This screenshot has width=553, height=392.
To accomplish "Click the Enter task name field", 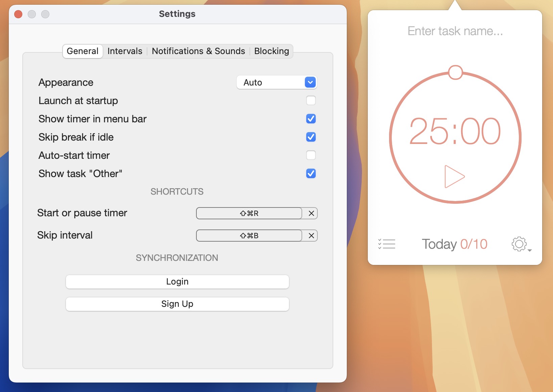I will pyautogui.click(x=455, y=31).
